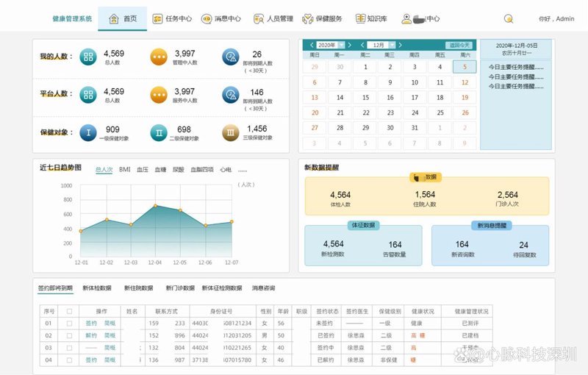588x375 pixels.
Task: Click the 保健服务 heart-hand icon
Action: point(307,19)
